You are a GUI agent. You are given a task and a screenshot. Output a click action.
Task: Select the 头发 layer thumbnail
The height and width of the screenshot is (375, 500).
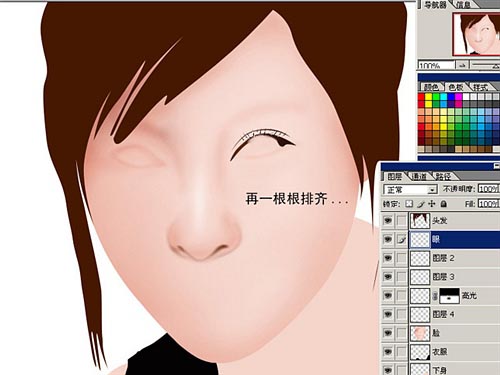[x=420, y=221]
